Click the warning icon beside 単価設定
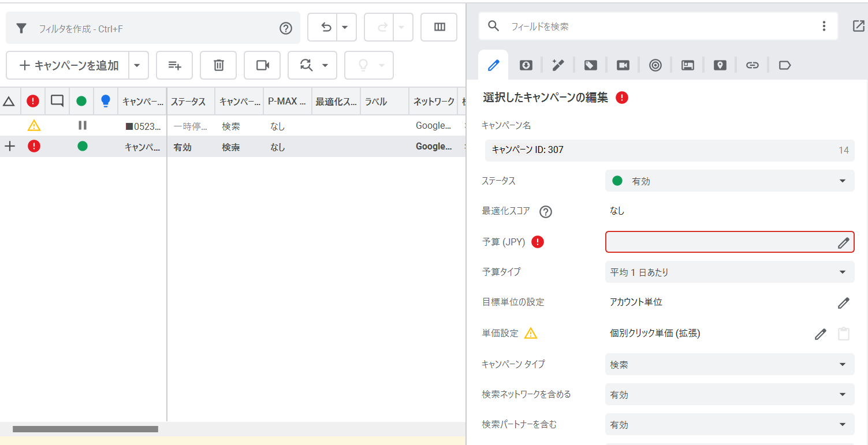The height and width of the screenshot is (445, 868). pos(531,333)
